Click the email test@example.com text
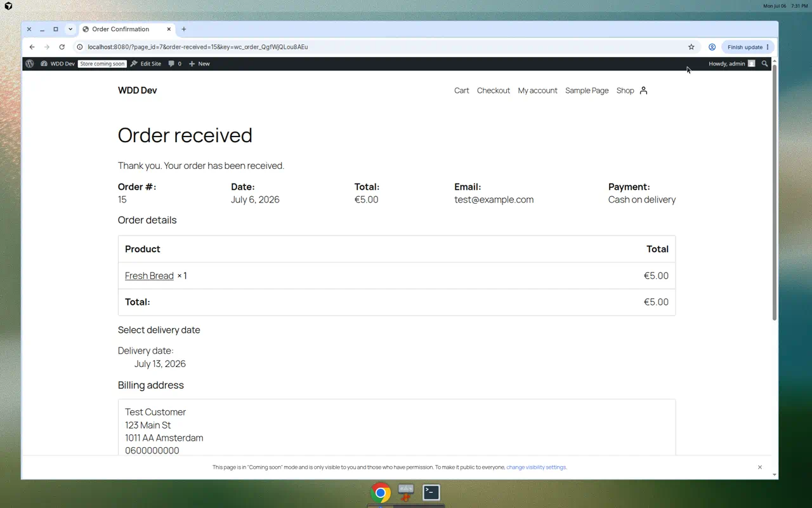 point(494,199)
